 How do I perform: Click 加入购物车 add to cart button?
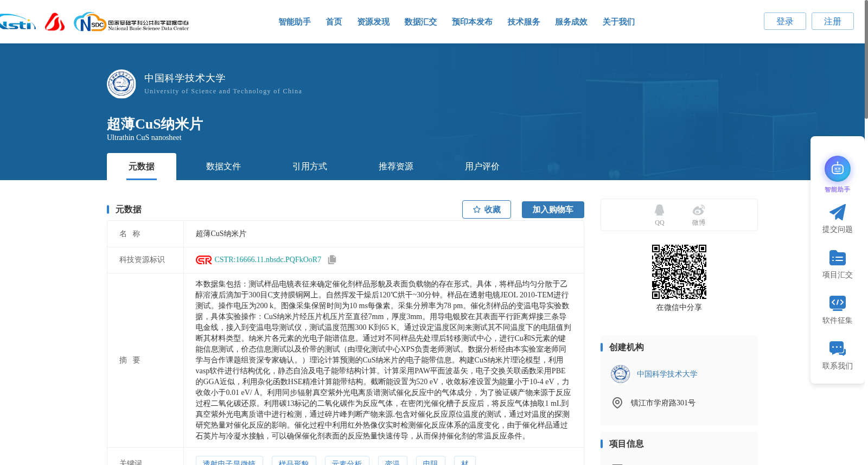coord(553,209)
